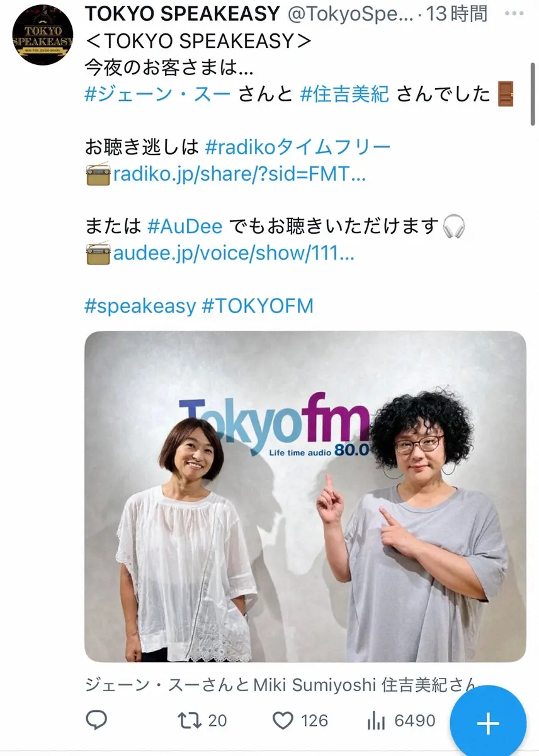Follow the radiko.jp/share link
Image resolution: width=539 pixels, height=756 pixels.
(x=239, y=175)
